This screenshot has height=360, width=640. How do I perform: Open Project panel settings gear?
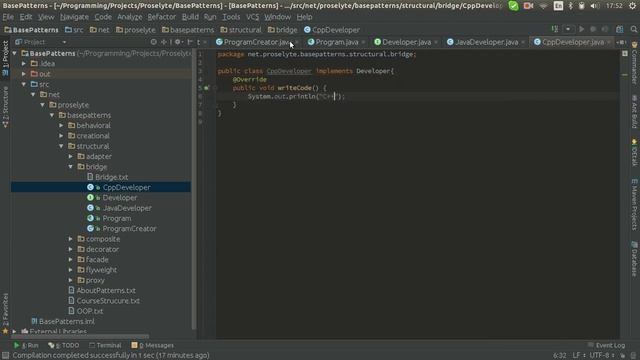[178, 42]
